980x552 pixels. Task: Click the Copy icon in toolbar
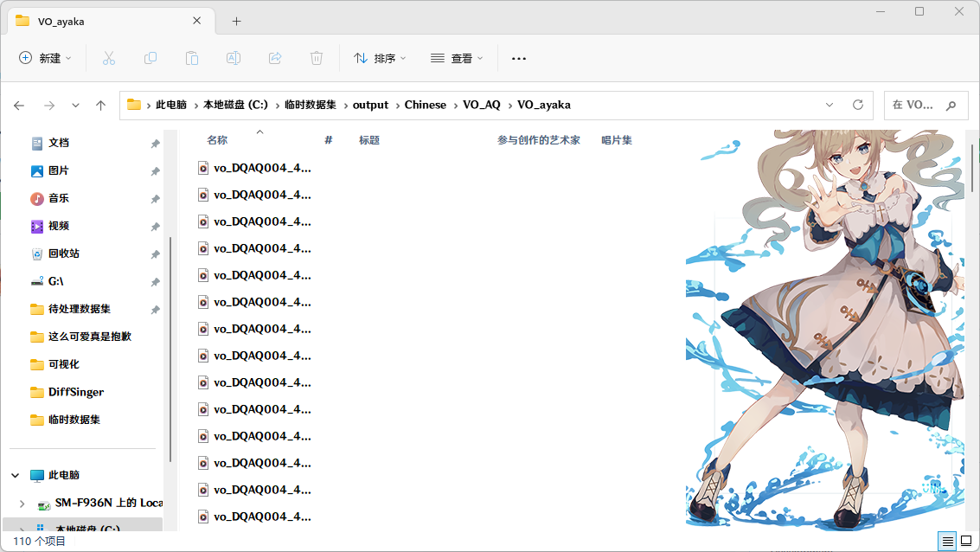150,58
